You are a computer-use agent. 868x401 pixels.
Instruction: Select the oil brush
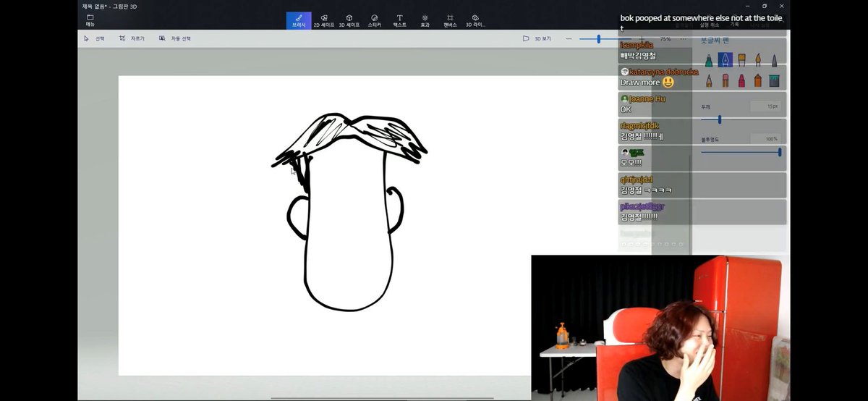tap(742, 59)
